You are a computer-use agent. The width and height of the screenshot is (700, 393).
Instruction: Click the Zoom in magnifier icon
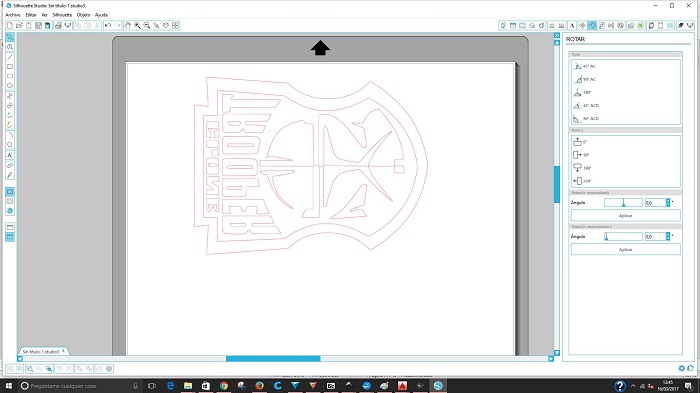(137, 25)
